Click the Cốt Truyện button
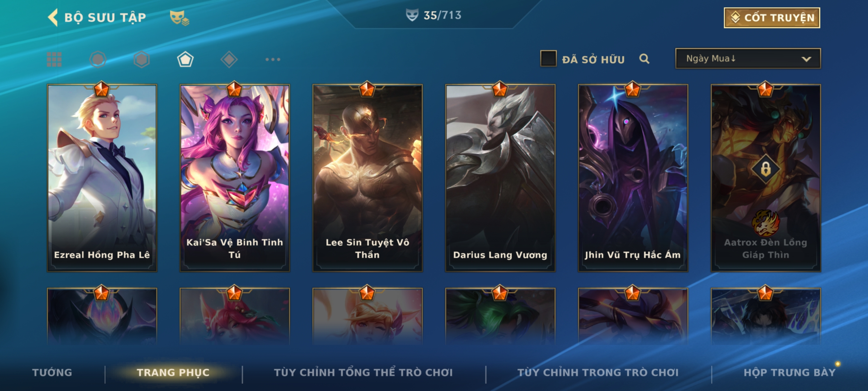Screen dimensions: 868x391 pyautogui.click(x=772, y=18)
